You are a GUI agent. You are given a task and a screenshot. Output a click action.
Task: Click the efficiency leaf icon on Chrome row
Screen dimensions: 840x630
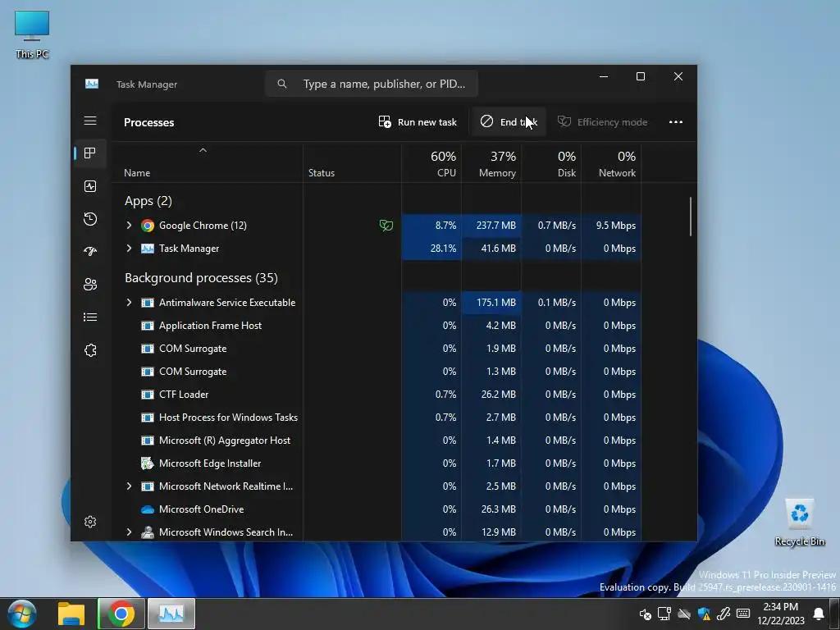(386, 226)
